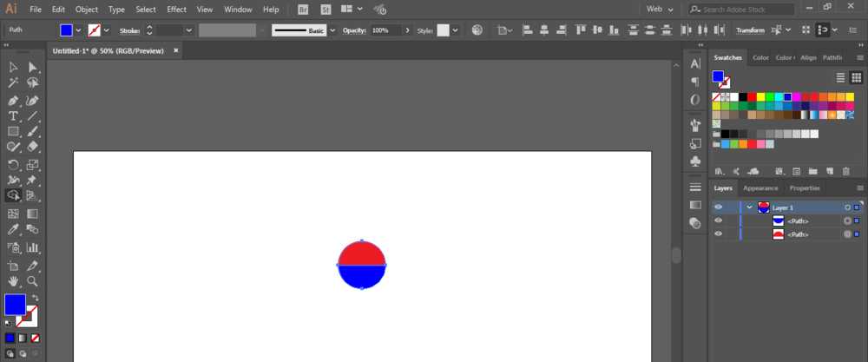
Task: Select the Line Segment tool
Action: (33, 116)
